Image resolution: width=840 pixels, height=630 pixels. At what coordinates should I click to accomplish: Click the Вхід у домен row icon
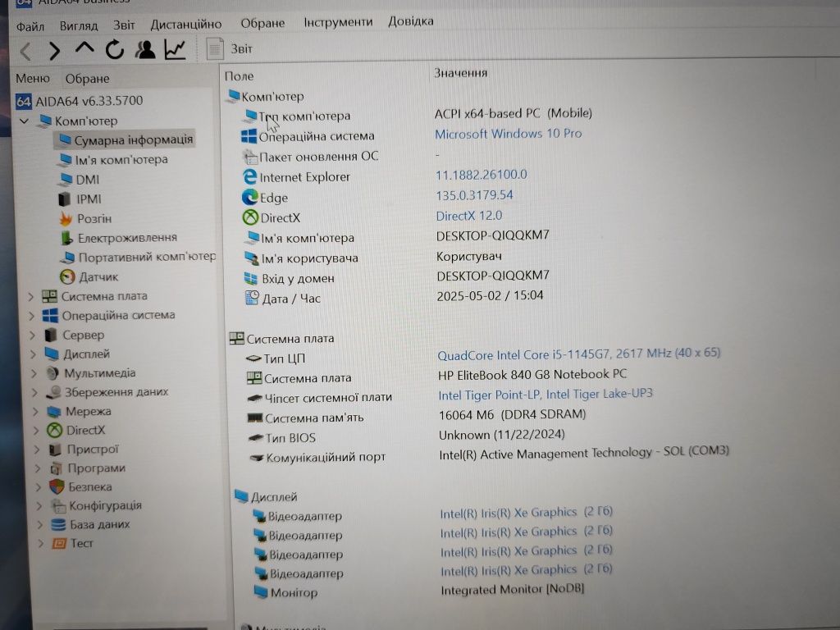(251, 279)
